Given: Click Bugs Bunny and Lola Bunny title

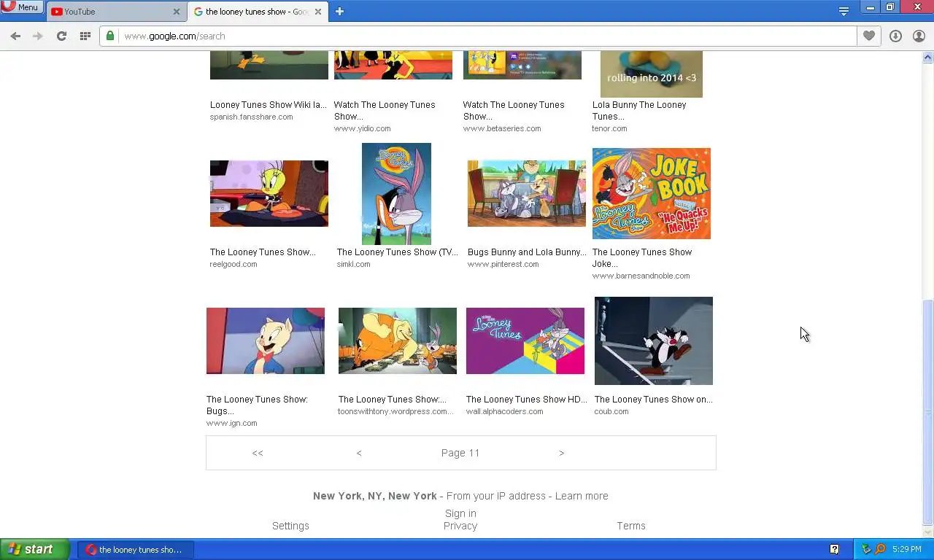Looking at the screenshot, I should click(527, 252).
